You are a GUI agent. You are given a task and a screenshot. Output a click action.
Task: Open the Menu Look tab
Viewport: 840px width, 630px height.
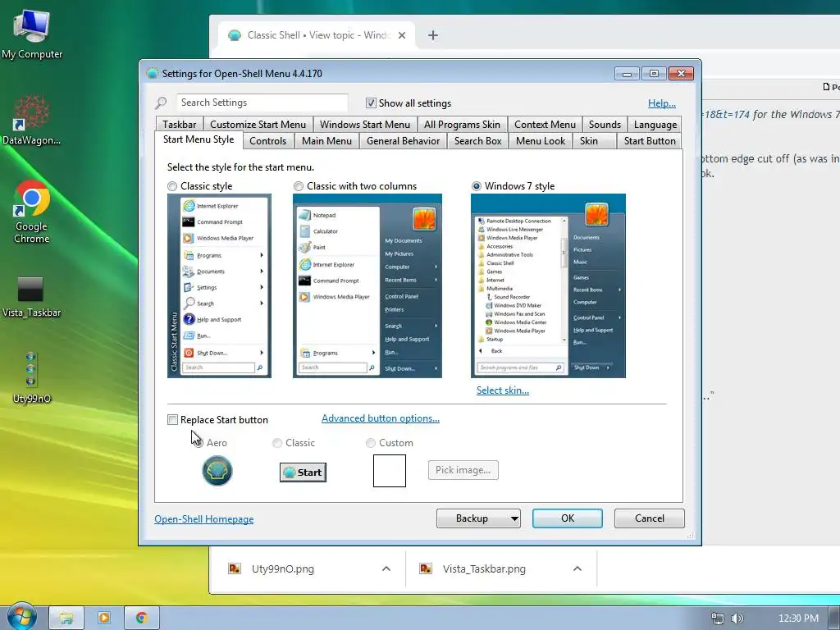[541, 141]
